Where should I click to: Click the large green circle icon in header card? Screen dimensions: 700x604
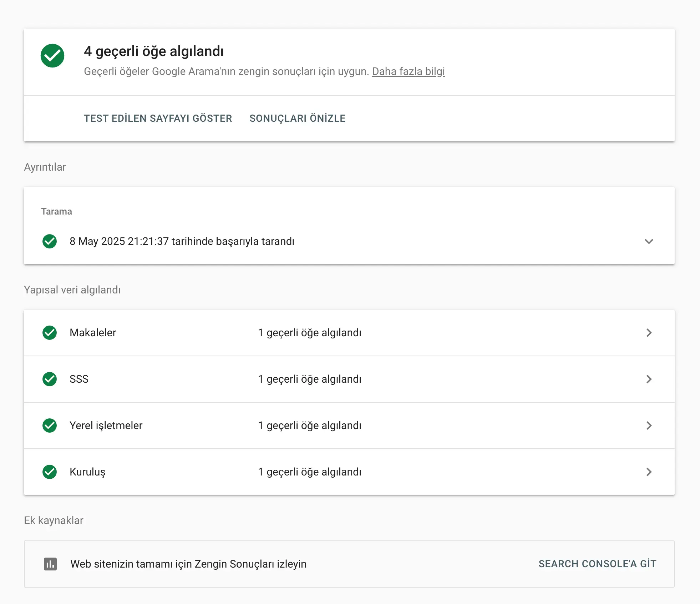(x=52, y=55)
